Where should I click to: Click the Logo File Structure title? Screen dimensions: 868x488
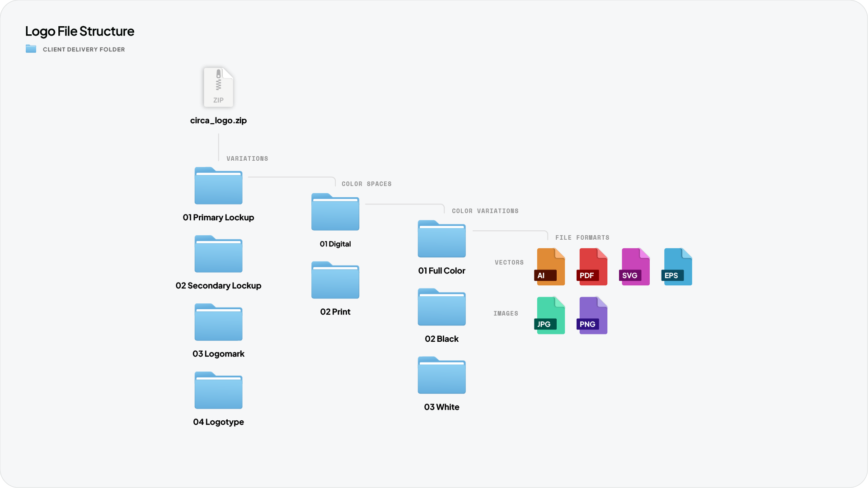point(80,31)
